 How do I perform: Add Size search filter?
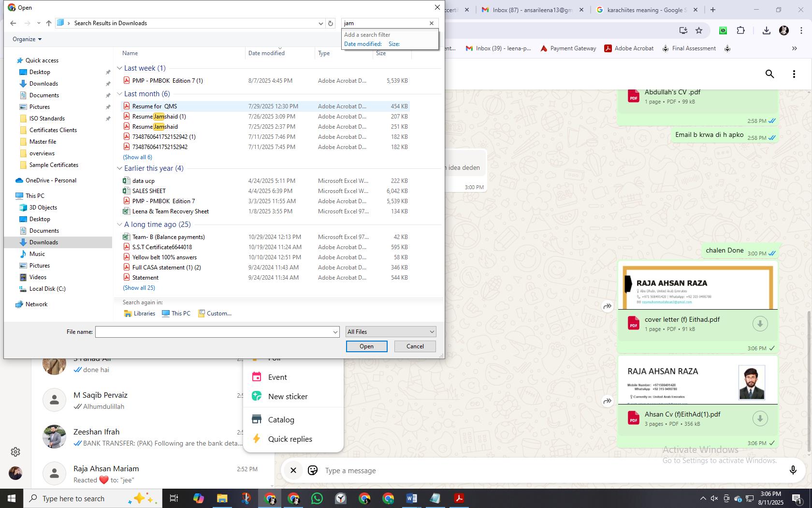394,44
